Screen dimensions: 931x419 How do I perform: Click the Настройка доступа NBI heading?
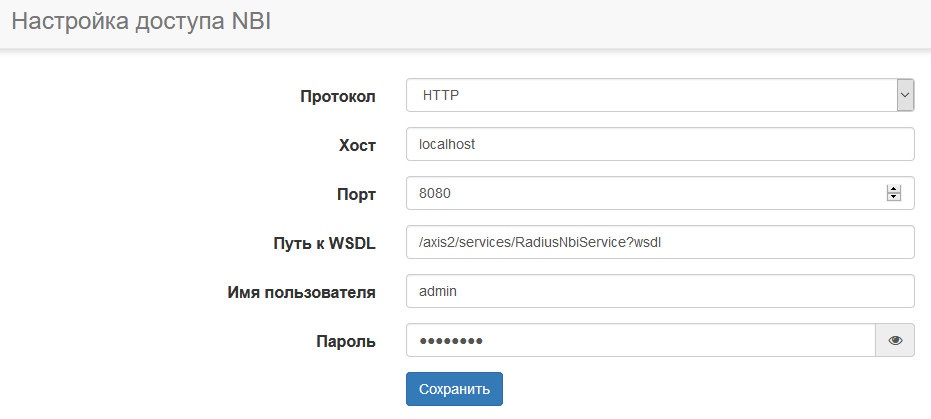[x=141, y=23]
